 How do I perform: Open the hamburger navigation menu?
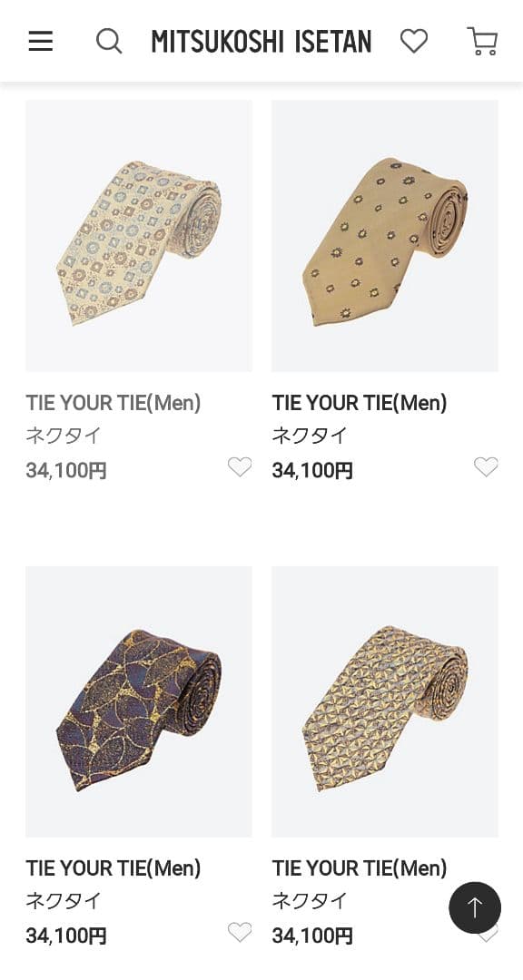[x=41, y=41]
